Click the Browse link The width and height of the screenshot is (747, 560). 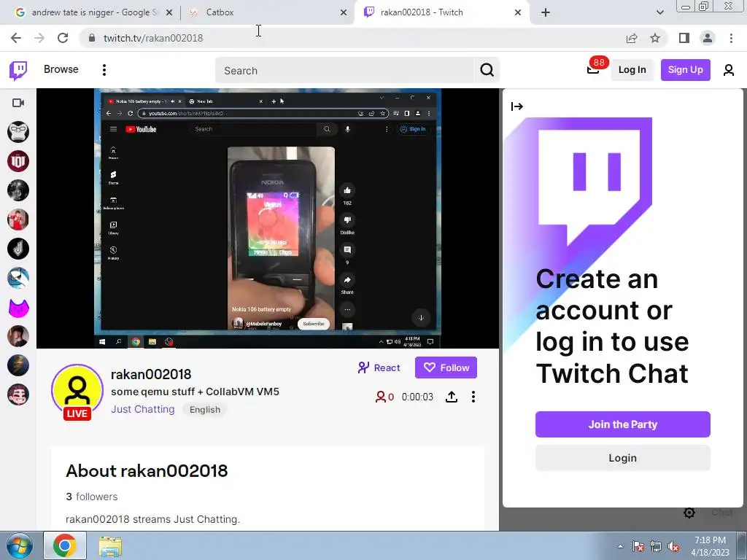[x=61, y=69]
